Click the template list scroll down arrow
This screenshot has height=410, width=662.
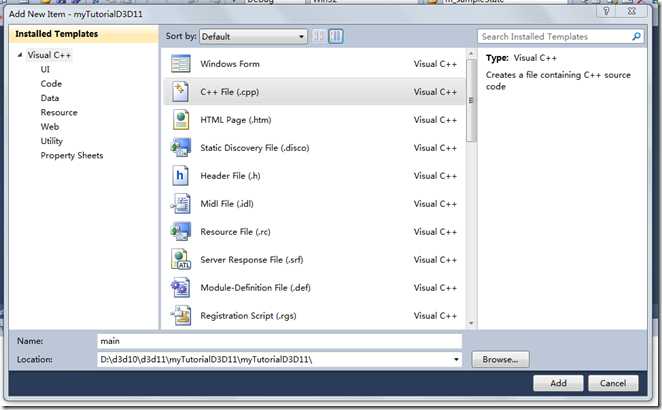pyautogui.click(x=471, y=323)
